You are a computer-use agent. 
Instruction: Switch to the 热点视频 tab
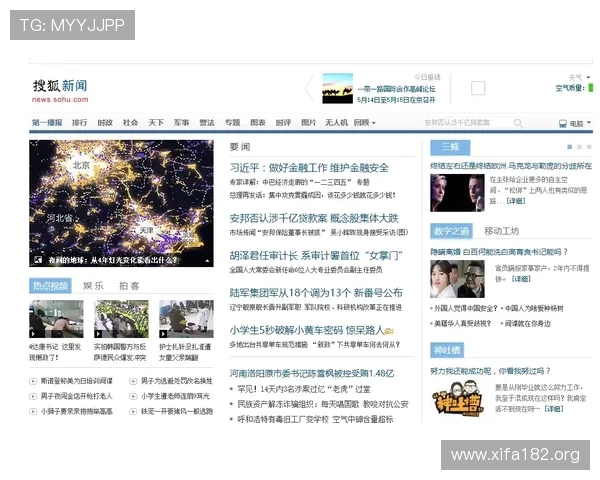[50, 286]
